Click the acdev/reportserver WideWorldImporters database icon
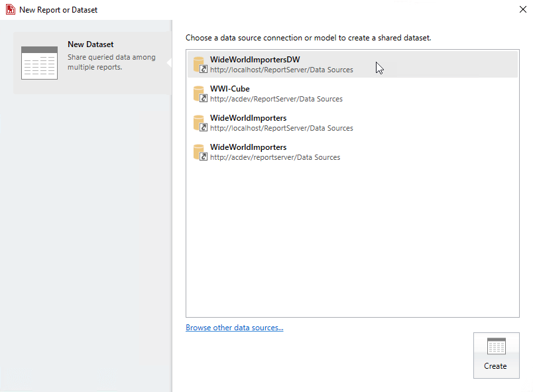 pyautogui.click(x=200, y=153)
